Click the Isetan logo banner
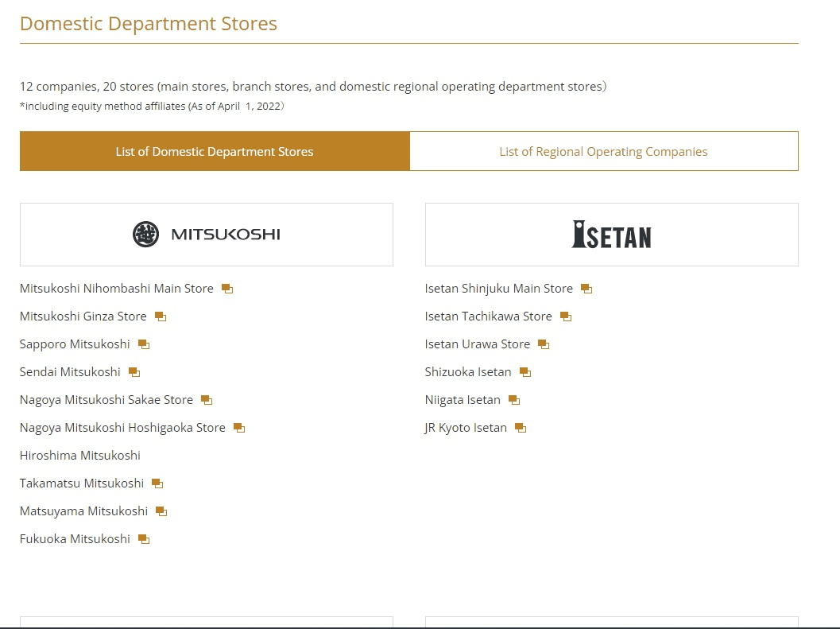This screenshot has width=840, height=629. tap(612, 235)
